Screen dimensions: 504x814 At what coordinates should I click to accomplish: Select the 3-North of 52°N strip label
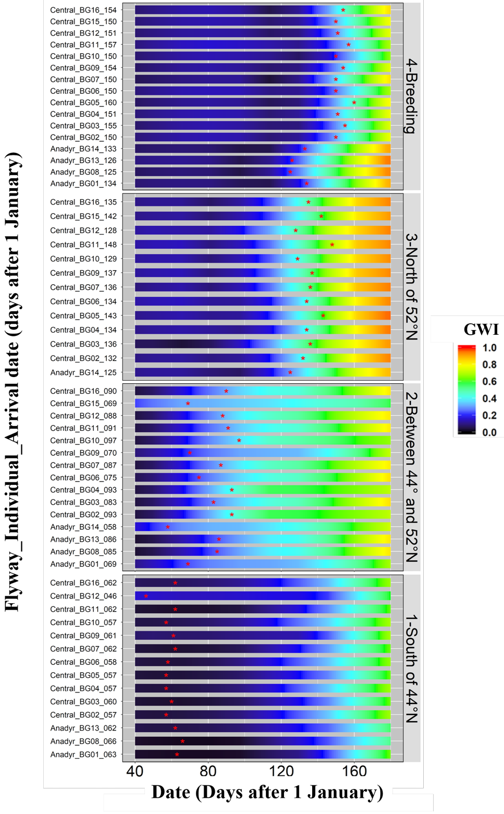[412, 287]
